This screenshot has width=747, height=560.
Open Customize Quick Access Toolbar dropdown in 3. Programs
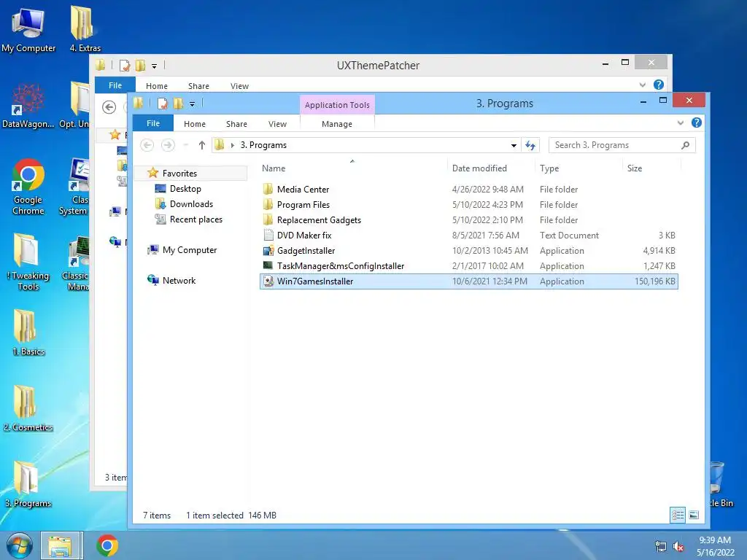click(x=192, y=104)
